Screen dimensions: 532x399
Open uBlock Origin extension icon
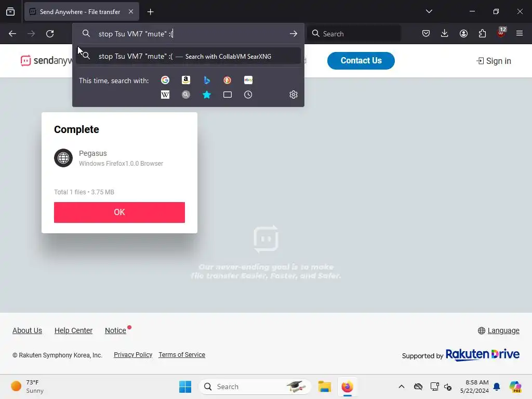(501, 33)
